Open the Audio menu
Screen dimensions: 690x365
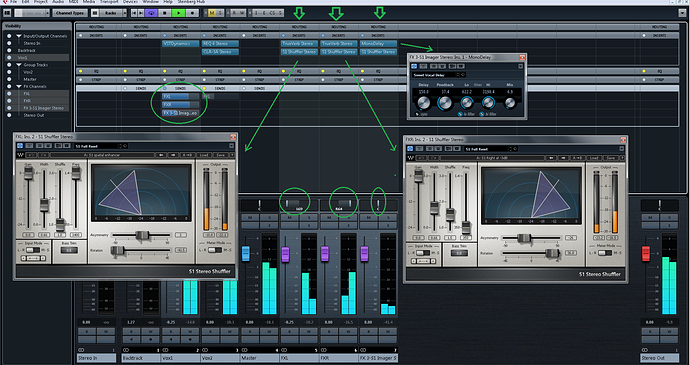[x=58, y=2]
